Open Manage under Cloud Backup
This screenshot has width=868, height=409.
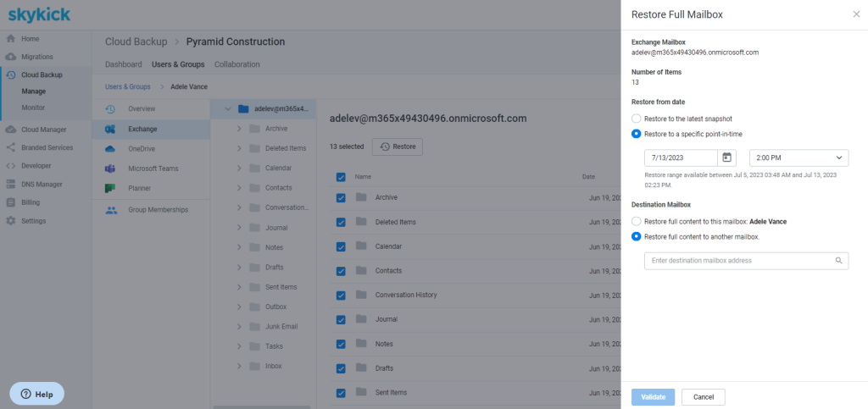[34, 91]
